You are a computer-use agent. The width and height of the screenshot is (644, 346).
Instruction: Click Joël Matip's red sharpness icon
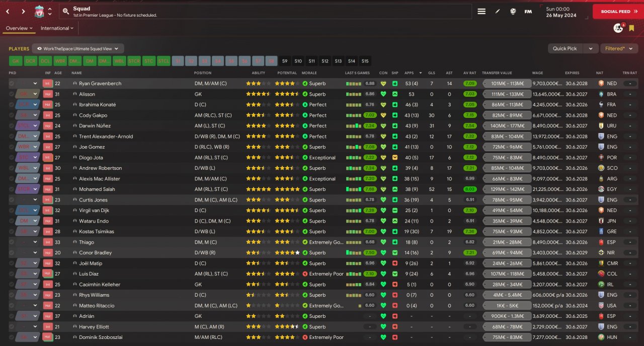pos(395,263)
